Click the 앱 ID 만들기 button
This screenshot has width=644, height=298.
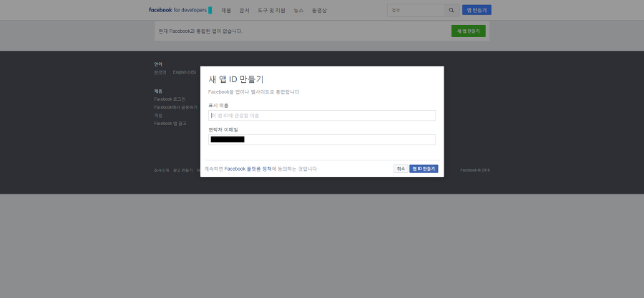point(424,169)
